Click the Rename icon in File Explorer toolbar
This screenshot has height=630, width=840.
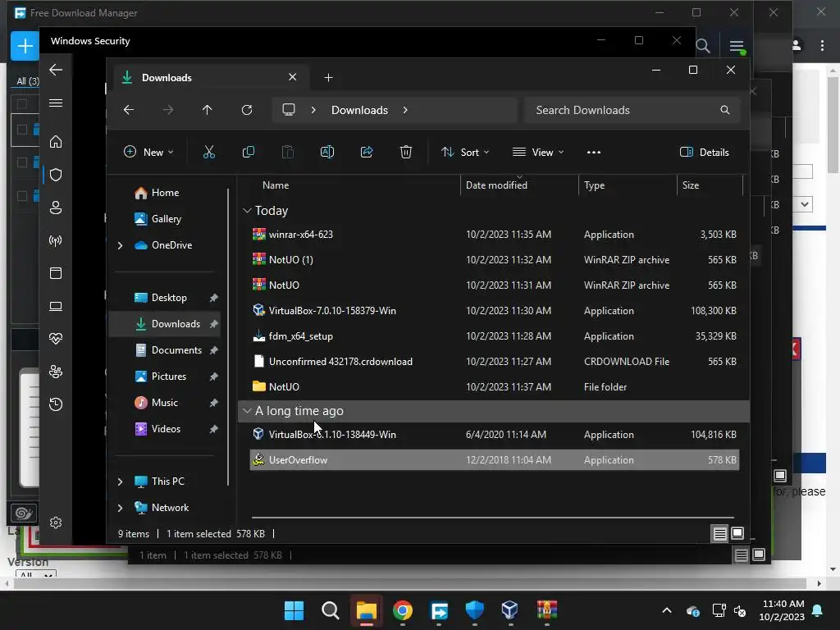pyautogui.click(x=327, y=152)
